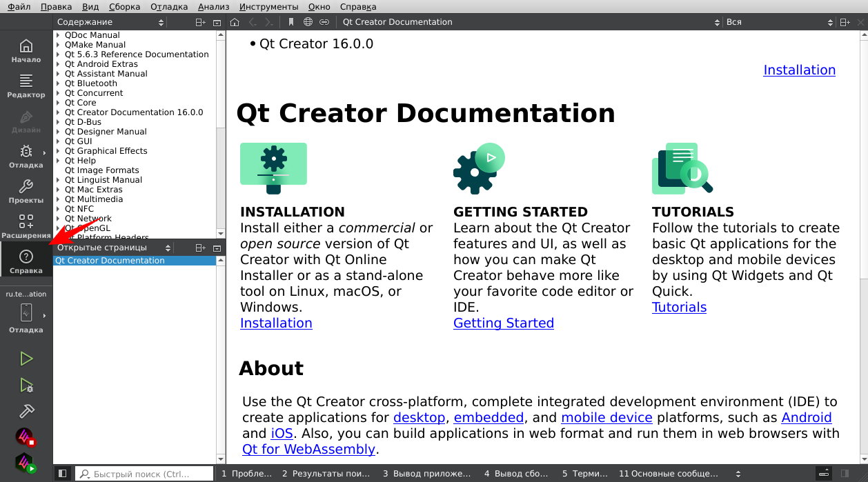This screenshot has width=868, height=482.
Task: Focus the Быстрый поиск locator field
Action: coord(144,474)
